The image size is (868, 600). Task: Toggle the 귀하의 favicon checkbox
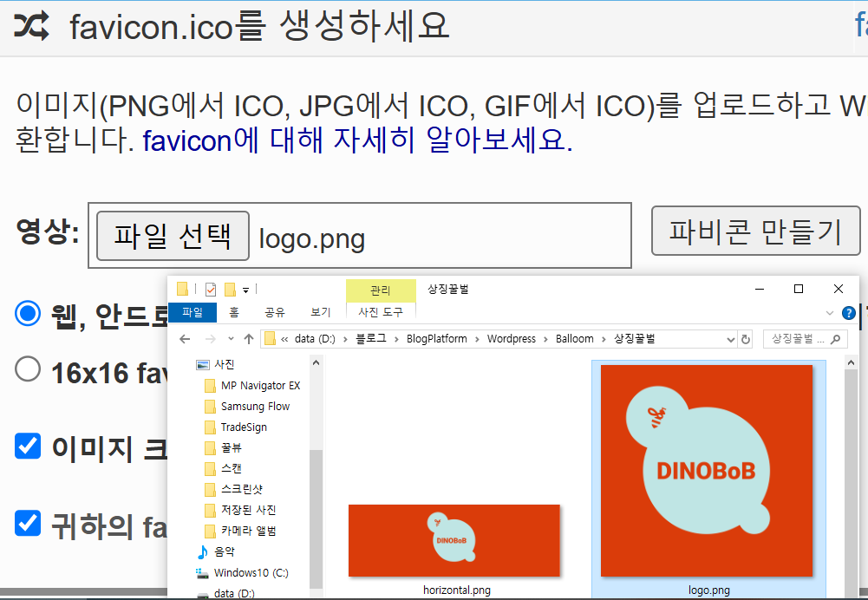(28, 523)
